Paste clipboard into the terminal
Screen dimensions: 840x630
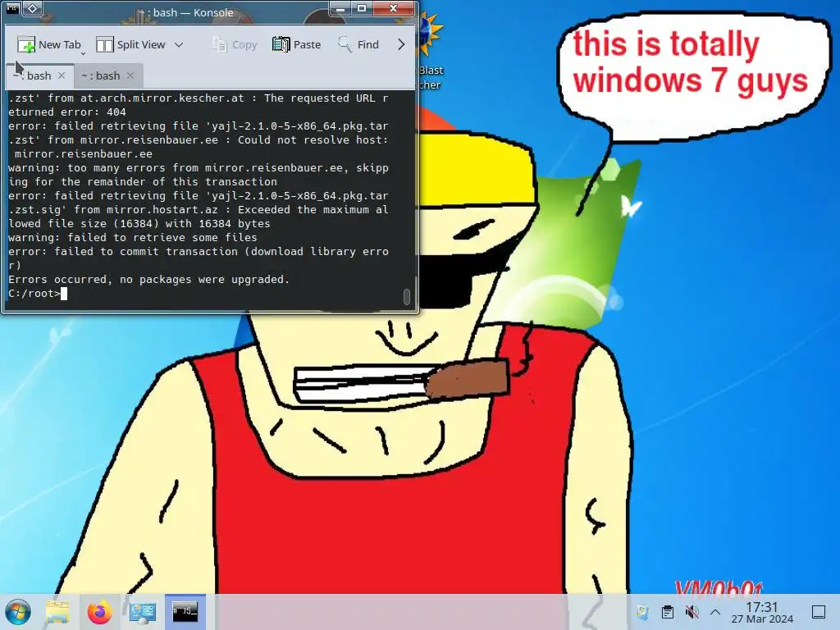tap(297, 45)
